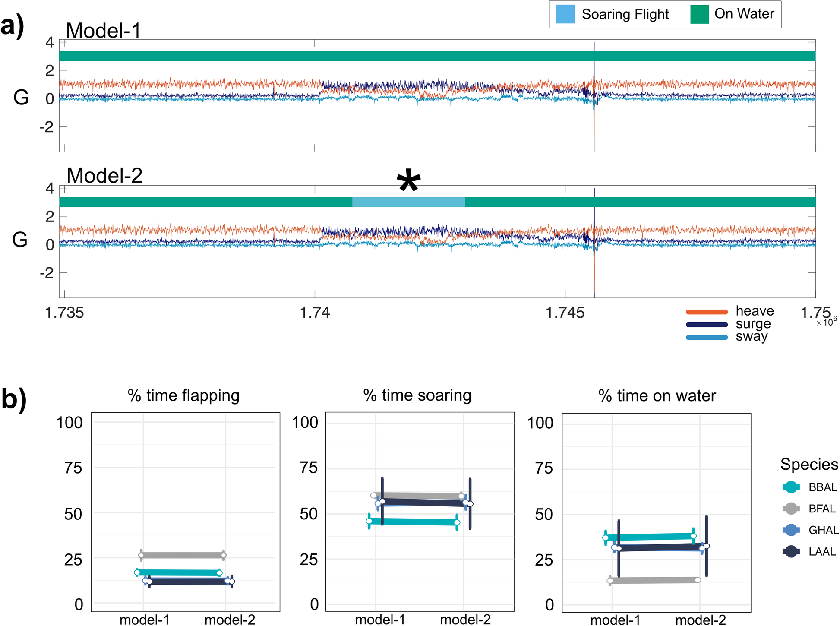Image resolution: width=840 pixels, height=626 pixels.
Task: Click the x-axis tick label 1.74
Action: tap(315, 313)
